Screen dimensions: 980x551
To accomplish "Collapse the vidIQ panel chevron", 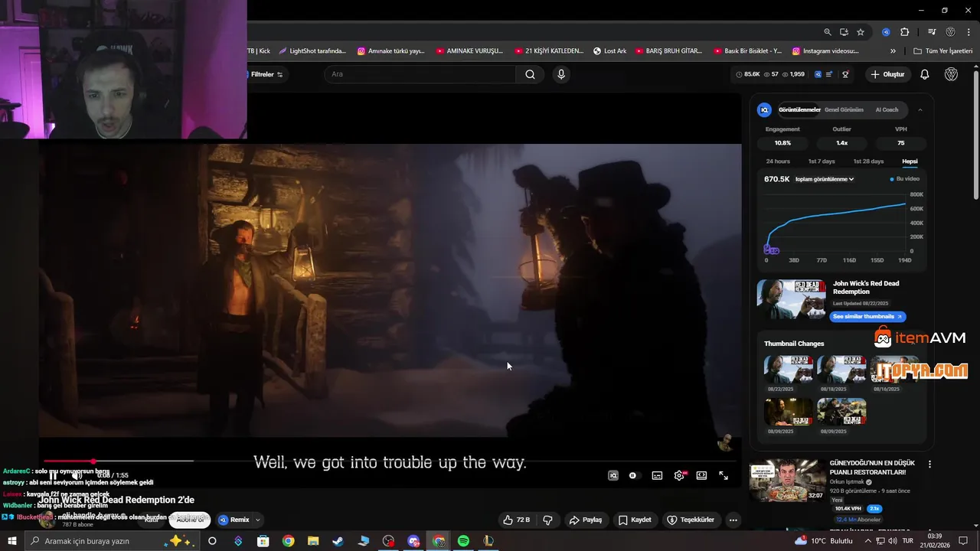I will point(920,110).
